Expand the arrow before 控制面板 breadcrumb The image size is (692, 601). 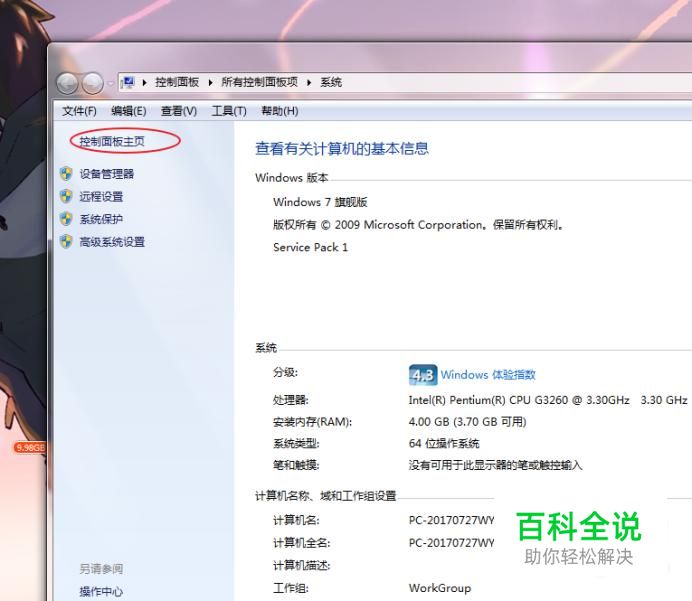(144, 83)
